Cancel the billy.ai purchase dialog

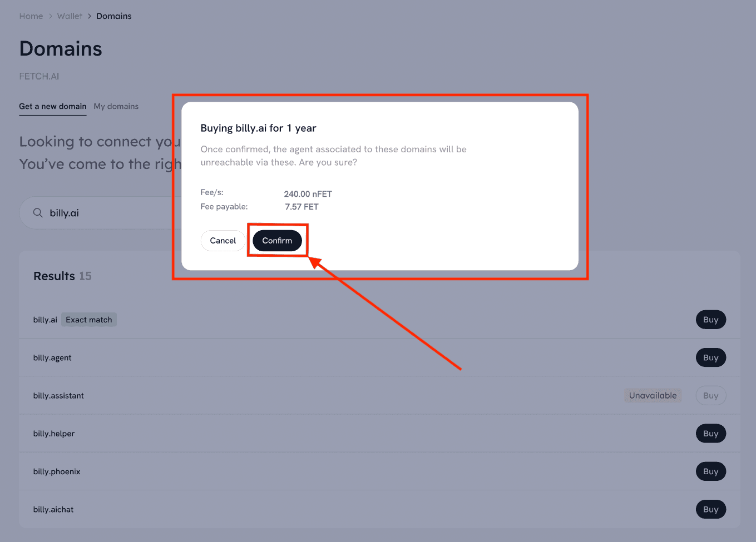[223, 241]
